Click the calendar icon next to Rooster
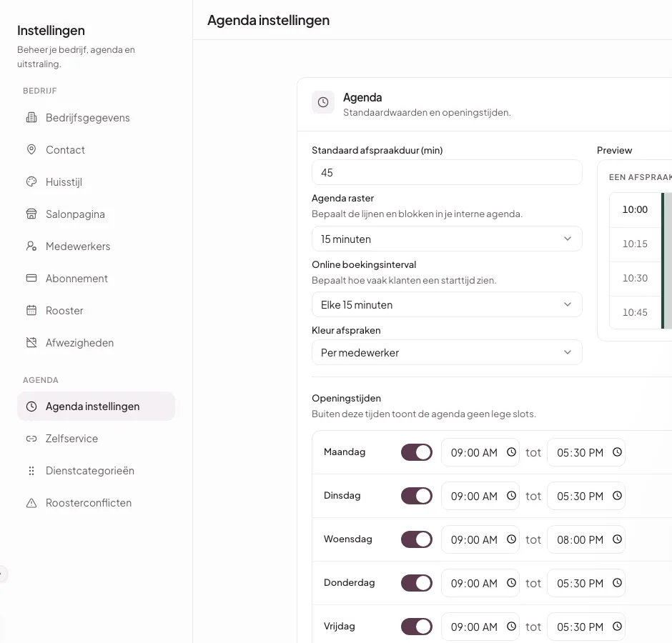Image resolution: width=672 pixels, height=643 pixels. point(31,310)
